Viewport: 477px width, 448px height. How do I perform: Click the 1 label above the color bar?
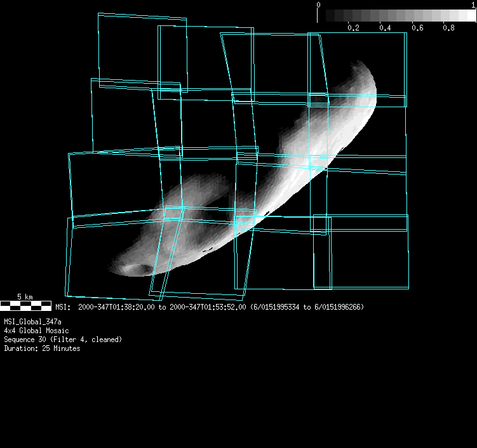[473, 5]
